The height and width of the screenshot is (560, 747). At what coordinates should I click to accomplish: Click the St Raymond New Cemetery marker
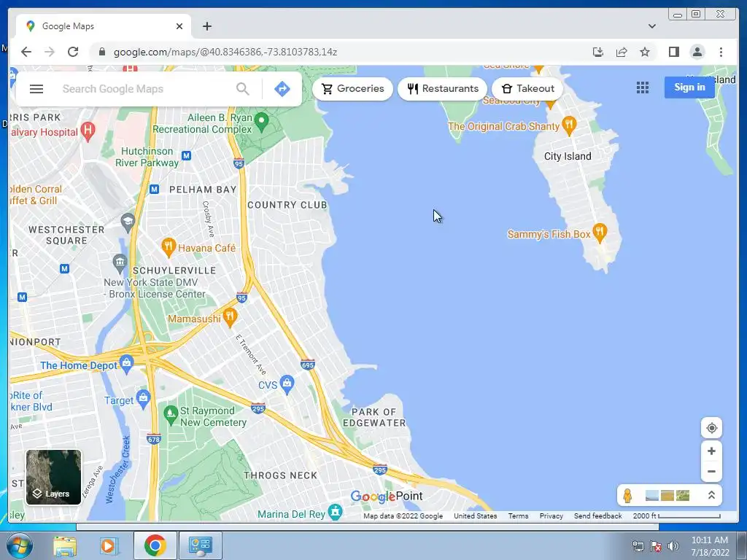[171, 415]
